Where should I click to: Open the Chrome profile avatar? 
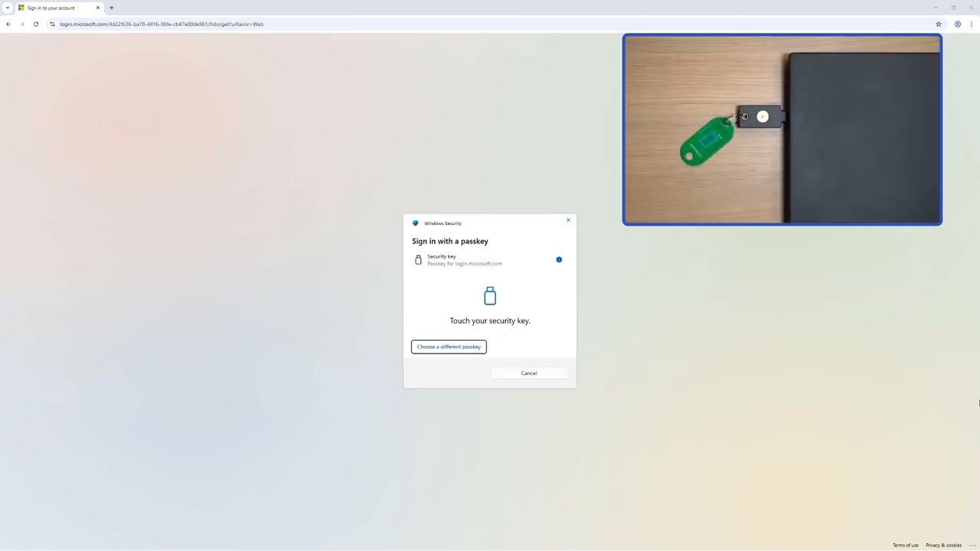coord(958,24)
